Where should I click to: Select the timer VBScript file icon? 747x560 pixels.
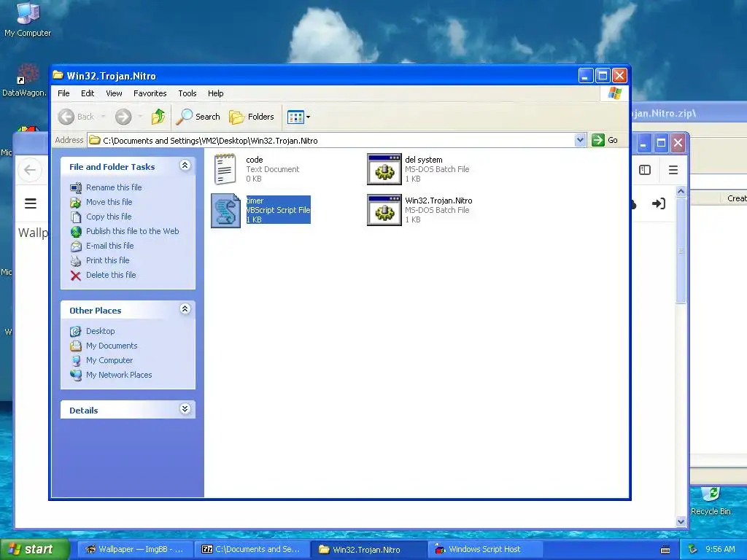click(226, 210)
